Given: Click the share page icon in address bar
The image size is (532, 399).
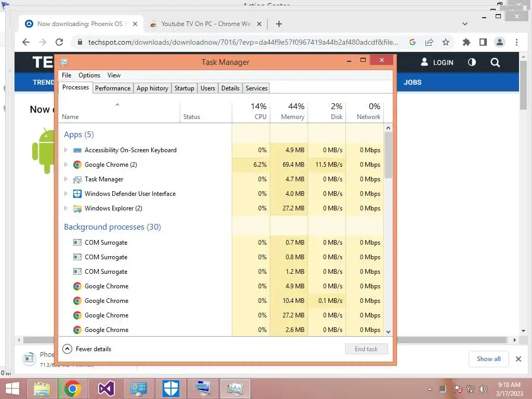Looking at the screenshot, I should [429, 42].
